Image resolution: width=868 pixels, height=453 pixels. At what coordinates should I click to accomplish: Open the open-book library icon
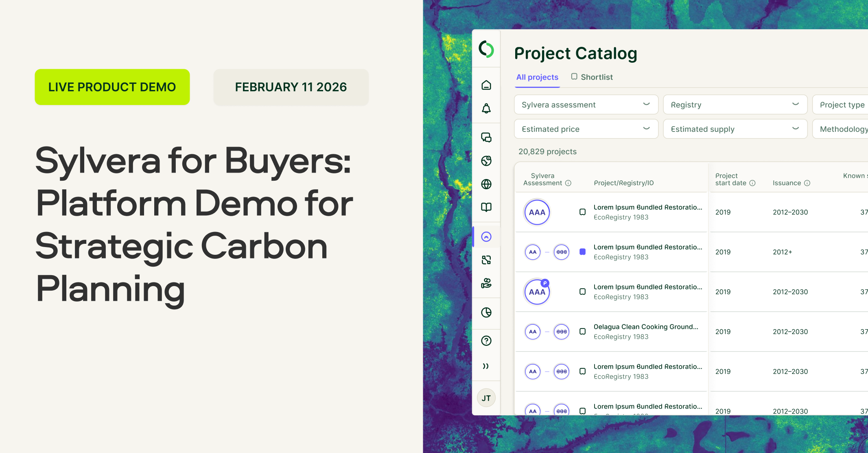point(486,207)
